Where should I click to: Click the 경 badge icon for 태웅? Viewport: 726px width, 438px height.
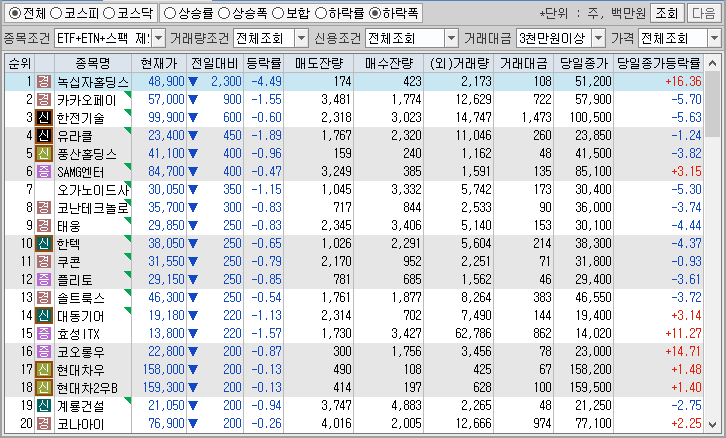44,225
